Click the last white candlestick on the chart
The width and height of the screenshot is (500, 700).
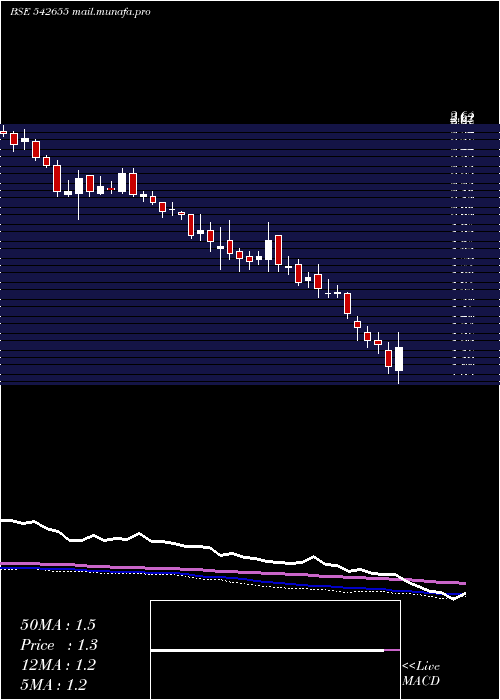399,358
